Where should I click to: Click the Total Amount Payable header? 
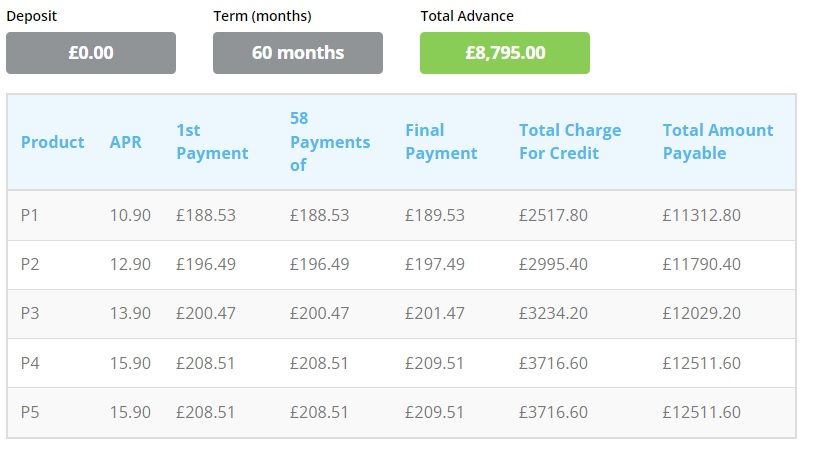pos(718,142)
